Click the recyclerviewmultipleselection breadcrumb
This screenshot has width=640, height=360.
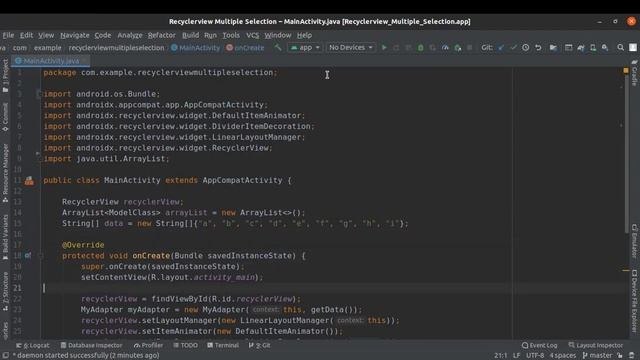(116, 48)
